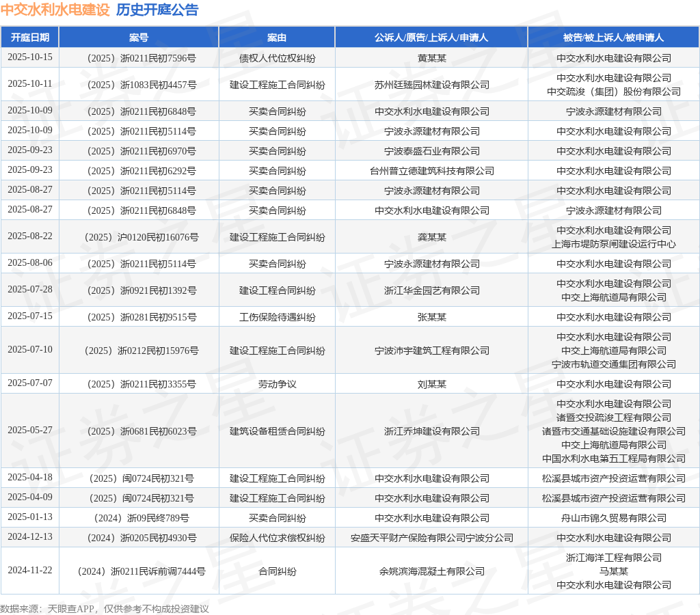The width and height of the screenshot is (700, 615).
Task: Click defendant 舟山市锦久贸易有限公司
Action: [614, 518]
